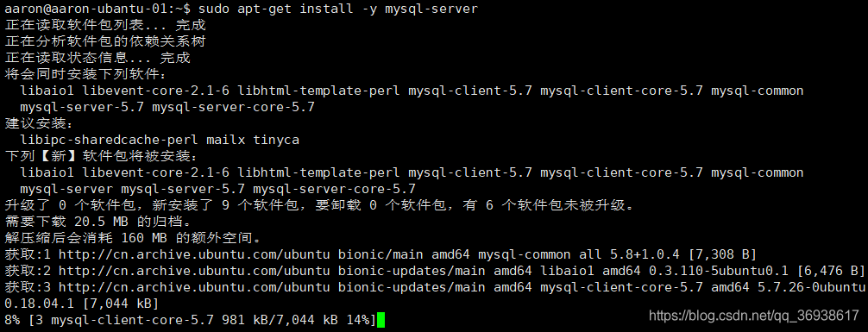
Task: Click the green terminal cursor block
Action: (381, 320)
